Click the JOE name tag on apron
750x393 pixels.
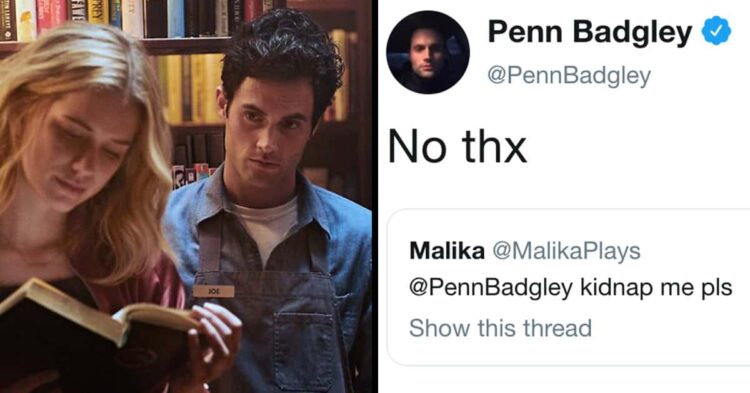click(214, 291)
